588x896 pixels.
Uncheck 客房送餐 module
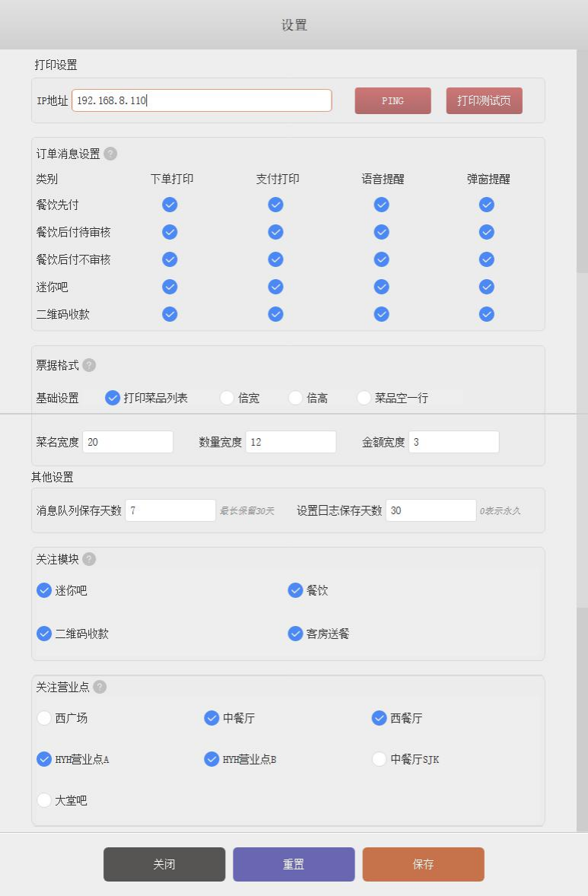[295, 634]
